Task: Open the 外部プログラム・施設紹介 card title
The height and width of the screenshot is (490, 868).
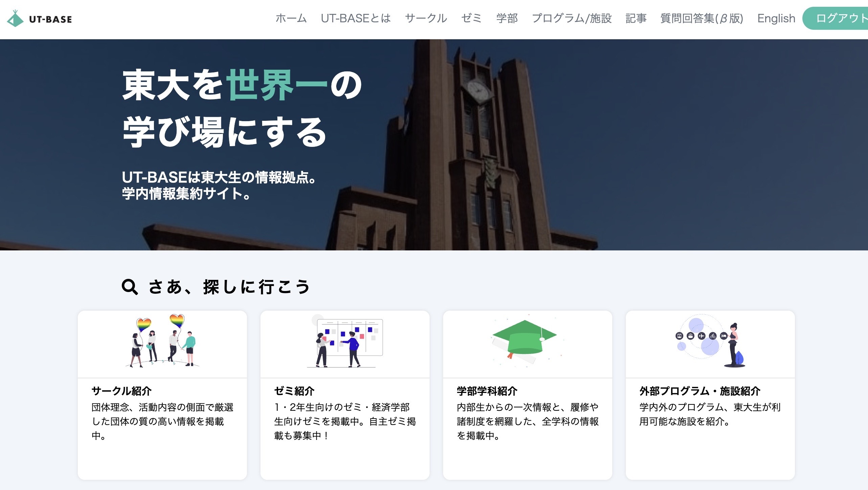Action: pyautogui.click(x=700, y=391)
